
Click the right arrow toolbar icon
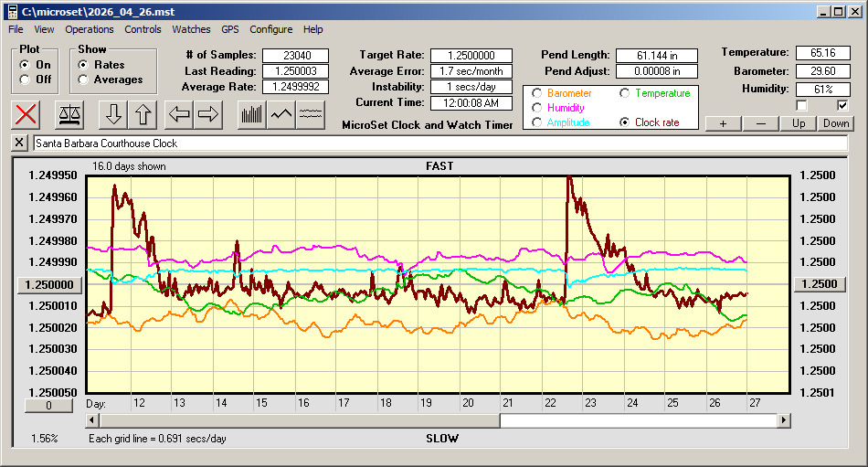(208, 114)
